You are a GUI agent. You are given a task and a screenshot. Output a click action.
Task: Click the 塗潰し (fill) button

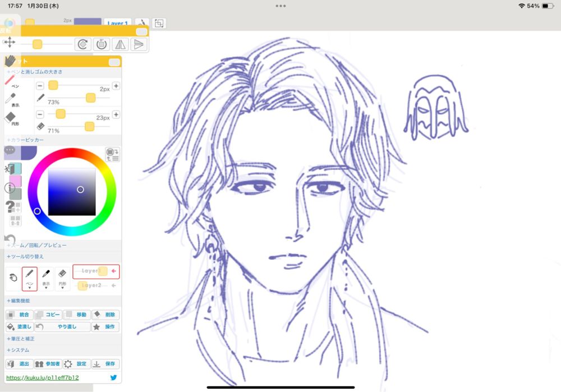coord(19,326)
